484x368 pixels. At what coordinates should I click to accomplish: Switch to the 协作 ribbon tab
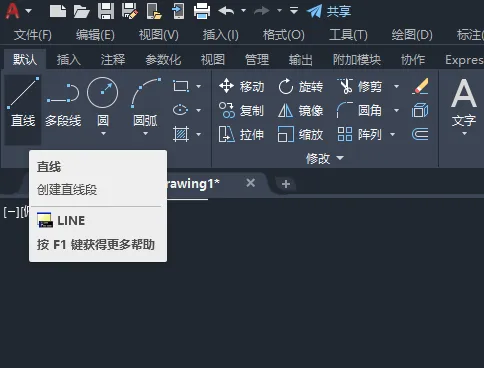[413, 60]
